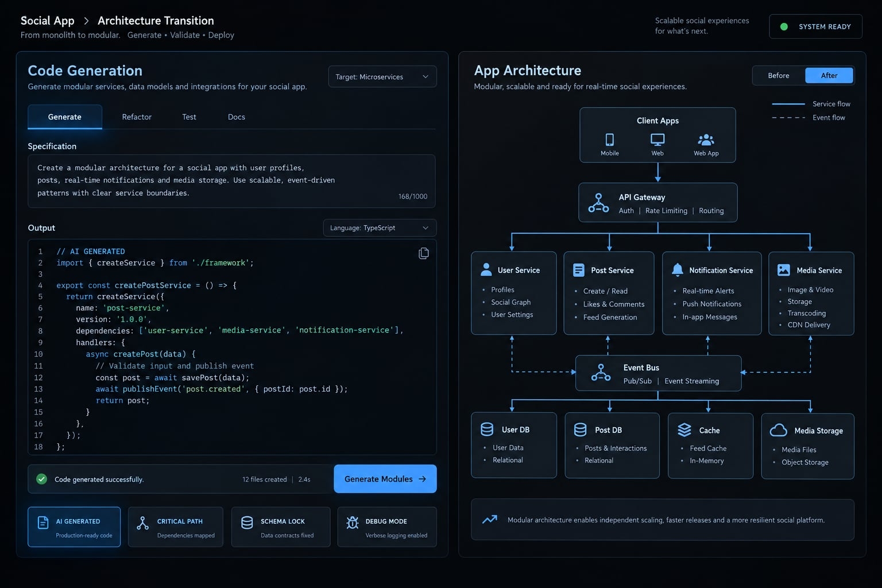Click the Media Storage cloud icon
This screenshot has height=588, width=882.
pos(778,430)
